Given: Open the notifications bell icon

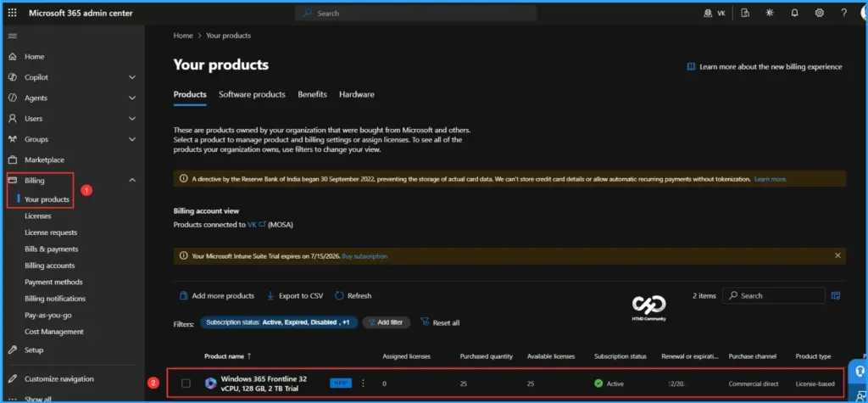Looking at the screenshot, I should [x=794, y=14].
